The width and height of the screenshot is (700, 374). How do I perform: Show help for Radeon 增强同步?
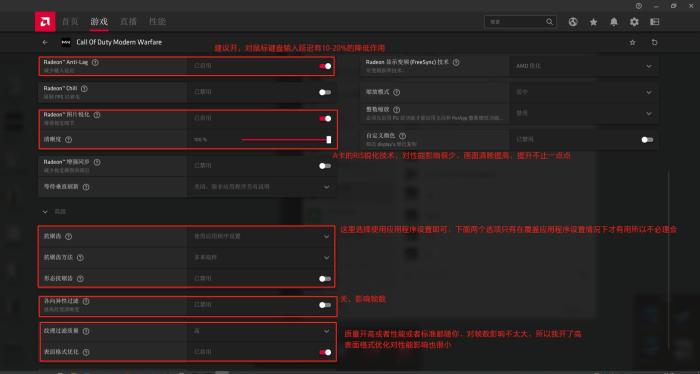click(x=97, y=162)
